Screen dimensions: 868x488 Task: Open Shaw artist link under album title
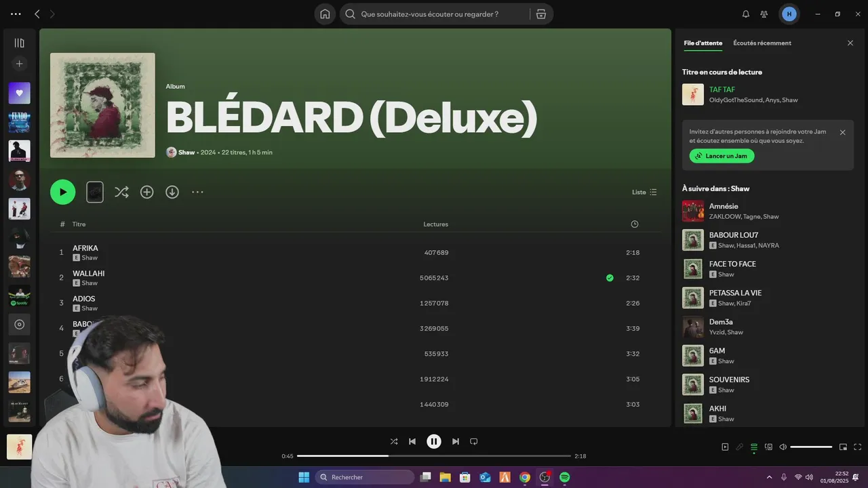(186, 152)
